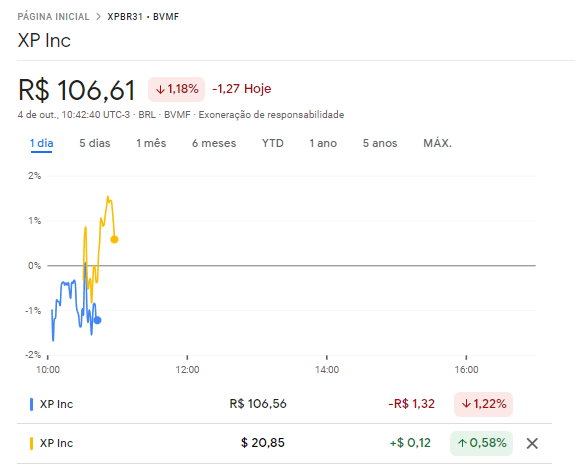Image resolution: width=575 pixels, height=465 pixels.
Task: Switch to the 5 dias tab
Action: [x=95, y=143]
